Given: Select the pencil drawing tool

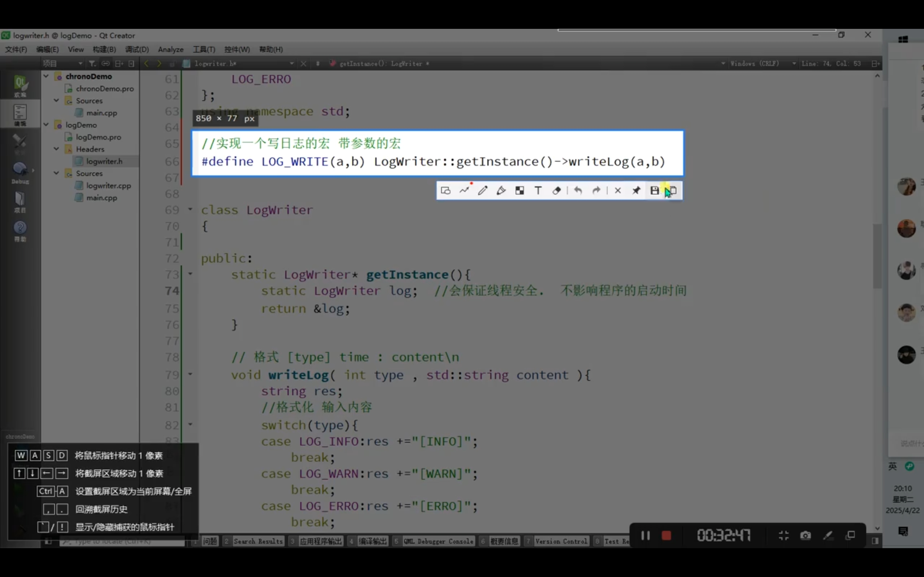Looking at the screenshot, I should [x=483, y=190].
